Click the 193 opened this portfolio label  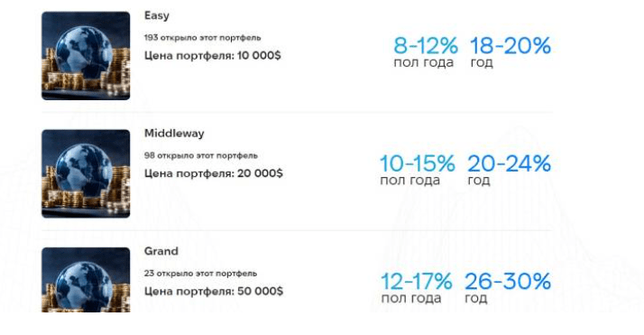pyautogui.click(x=202, y=38)
